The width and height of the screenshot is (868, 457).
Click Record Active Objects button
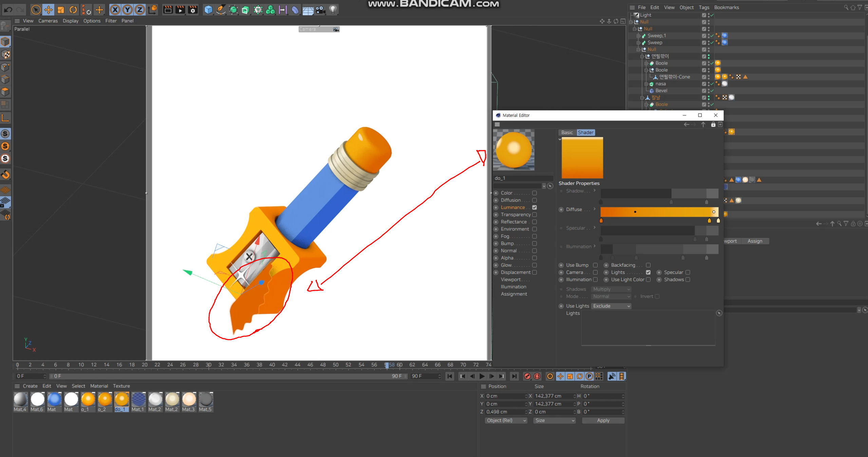click(x=527, y=376)
